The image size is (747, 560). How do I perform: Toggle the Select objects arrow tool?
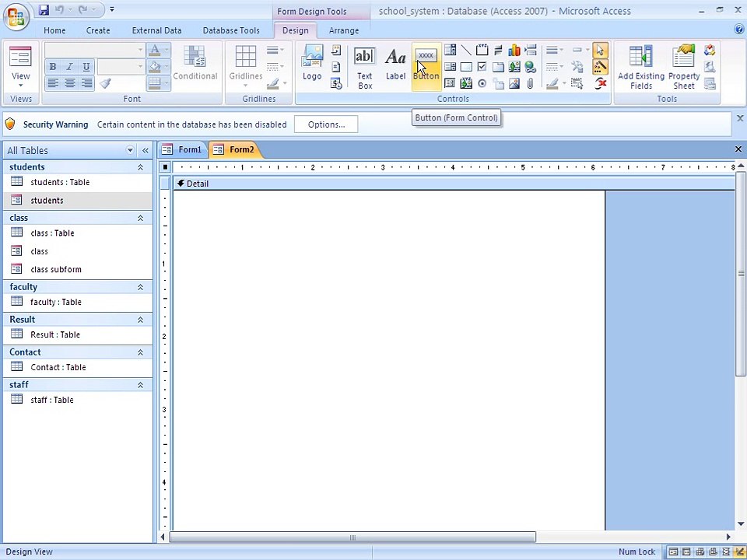pyautogui.click(x=600, y=50)
